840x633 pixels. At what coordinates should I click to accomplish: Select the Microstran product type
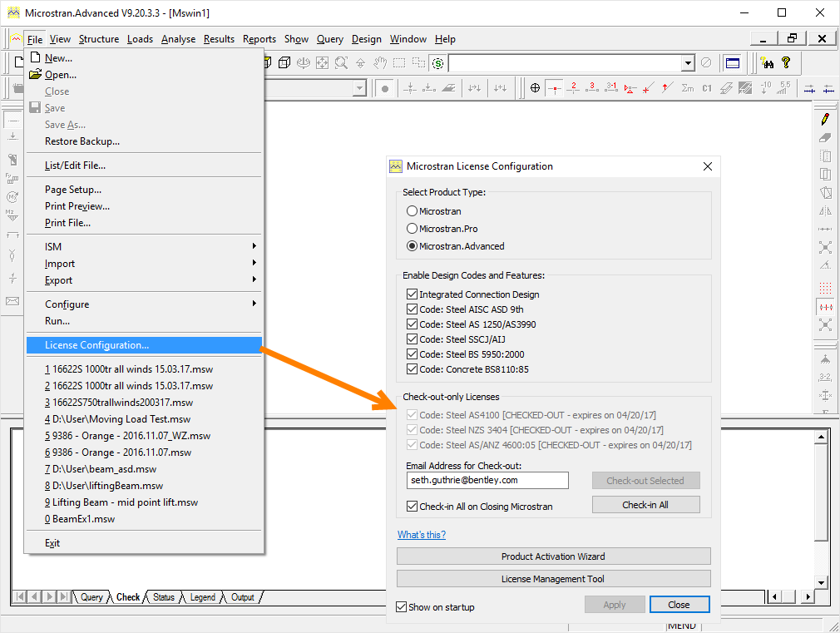tap(412, 211)
